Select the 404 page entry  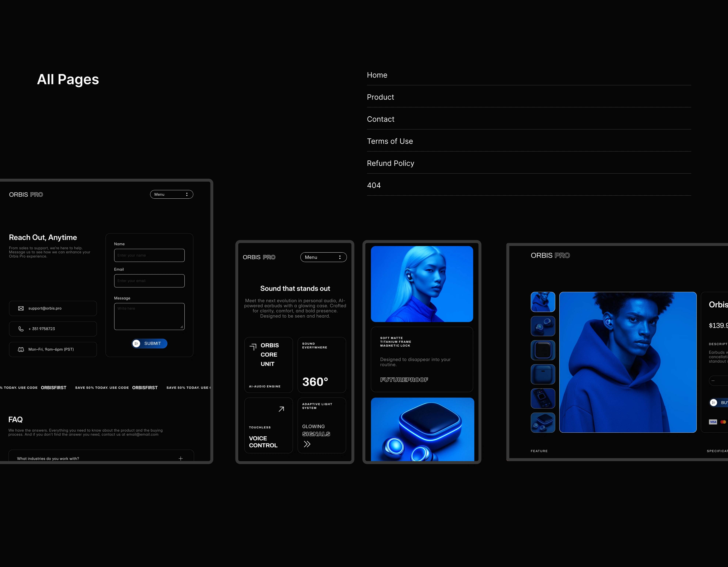(x=374, y=185)
